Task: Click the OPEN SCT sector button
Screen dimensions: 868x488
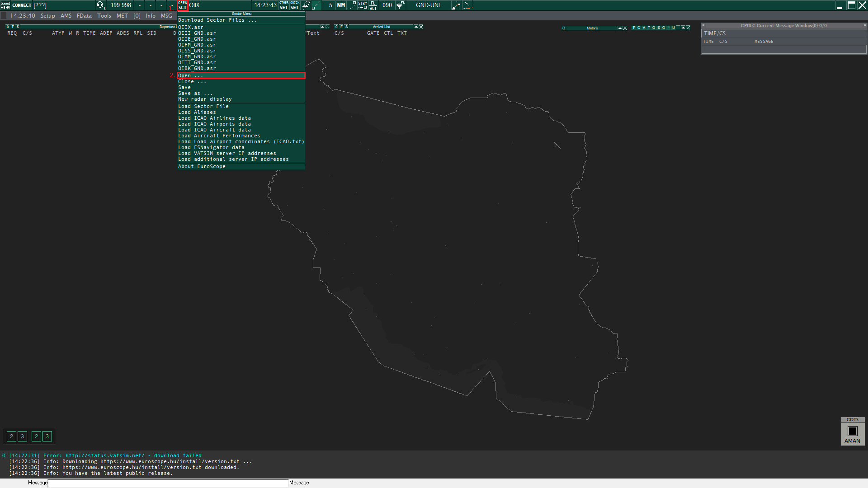Action: 183,5
